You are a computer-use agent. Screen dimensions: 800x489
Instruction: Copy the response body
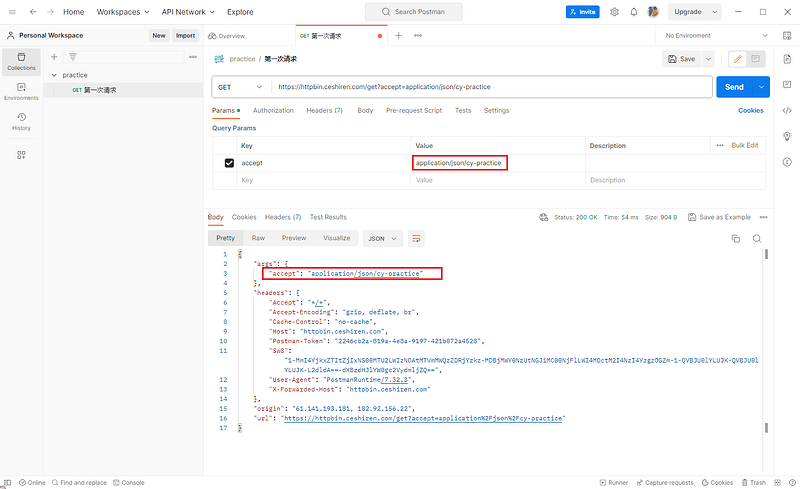736,238
